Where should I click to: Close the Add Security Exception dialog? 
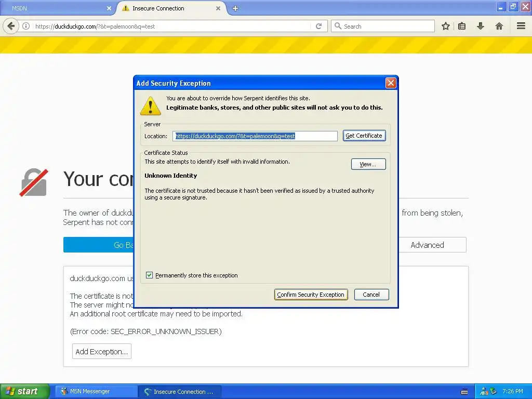tap(391, 83)
